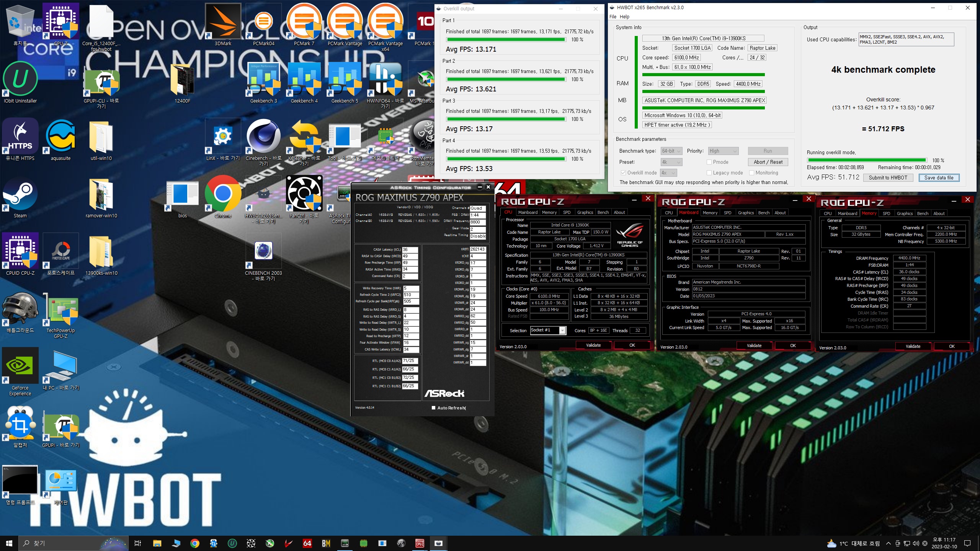The height and width of the screenshot is (551, 980).
Task: Open the Graphics tab in the third CPU-Z window
Action: (905, 214)
